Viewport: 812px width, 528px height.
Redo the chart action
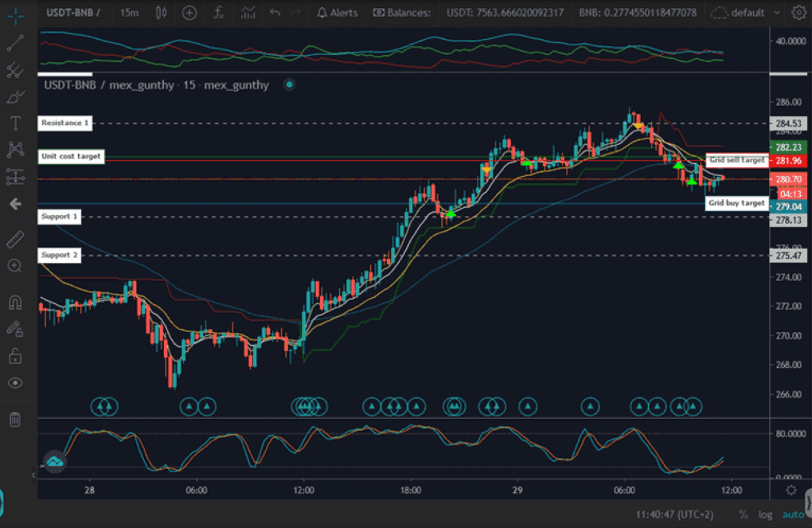(295, 13)
